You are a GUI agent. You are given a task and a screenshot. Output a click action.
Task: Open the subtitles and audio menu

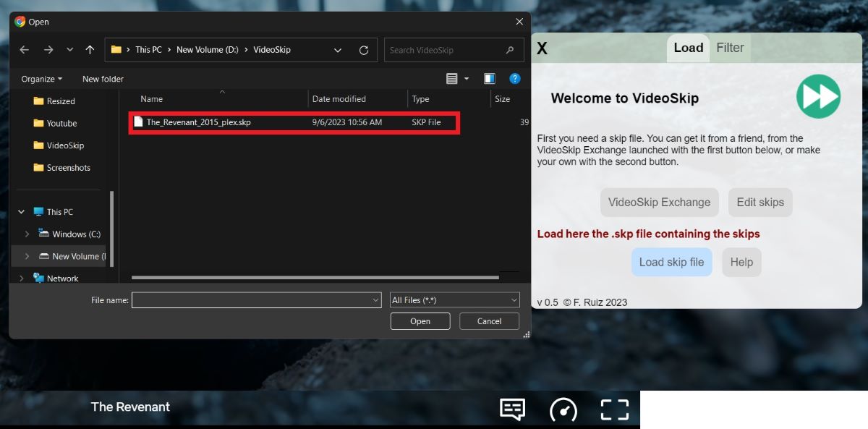[x=512, y=409]
